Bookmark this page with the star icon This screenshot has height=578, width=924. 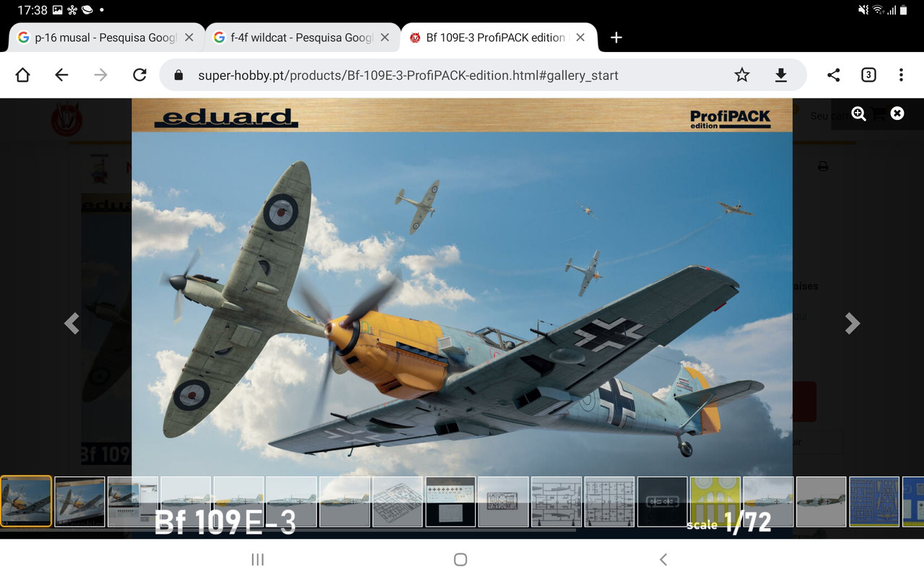click(742, 75)
